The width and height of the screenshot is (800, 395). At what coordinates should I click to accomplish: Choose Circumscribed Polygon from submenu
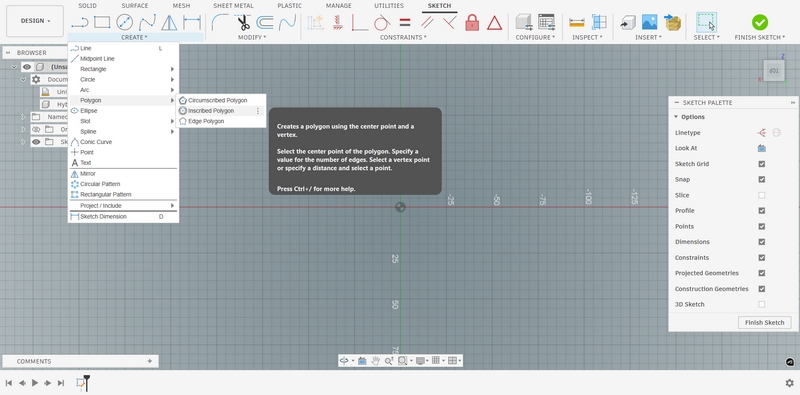(x=221, y=101)
